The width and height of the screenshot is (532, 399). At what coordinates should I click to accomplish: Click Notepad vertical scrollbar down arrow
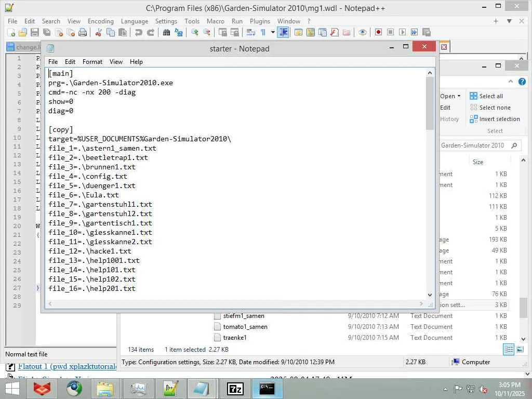tap(430, 295)
